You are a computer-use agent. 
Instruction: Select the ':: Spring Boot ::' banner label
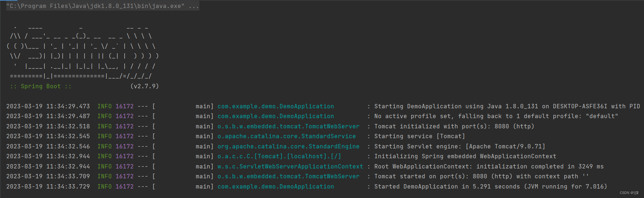click(x=41, y=86)
